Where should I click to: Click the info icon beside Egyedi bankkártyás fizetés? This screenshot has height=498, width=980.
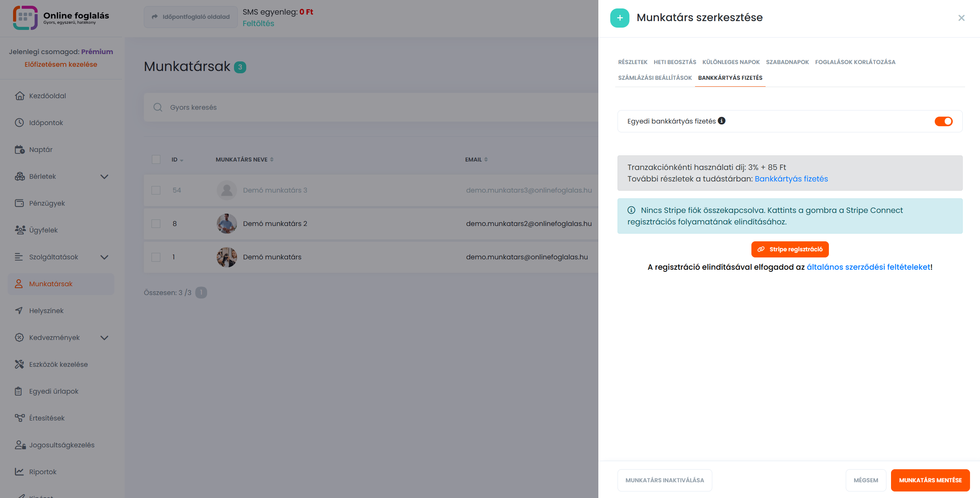721,121
